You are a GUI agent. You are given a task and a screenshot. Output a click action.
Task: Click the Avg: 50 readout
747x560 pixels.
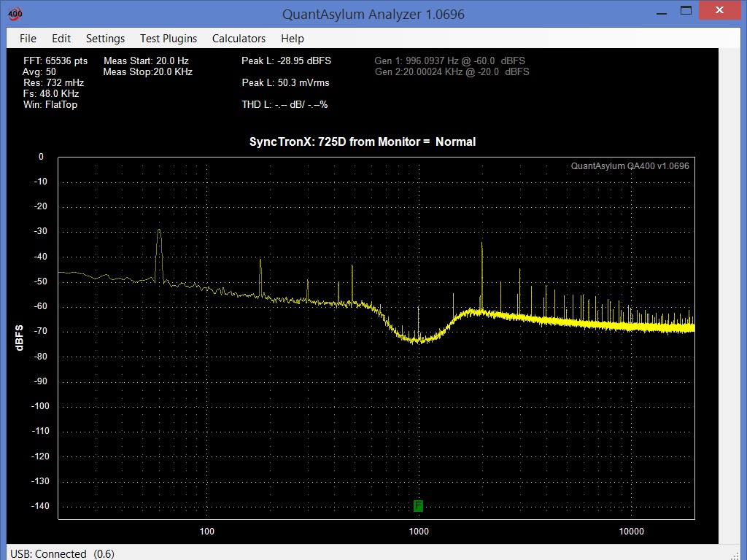[39, 72]
